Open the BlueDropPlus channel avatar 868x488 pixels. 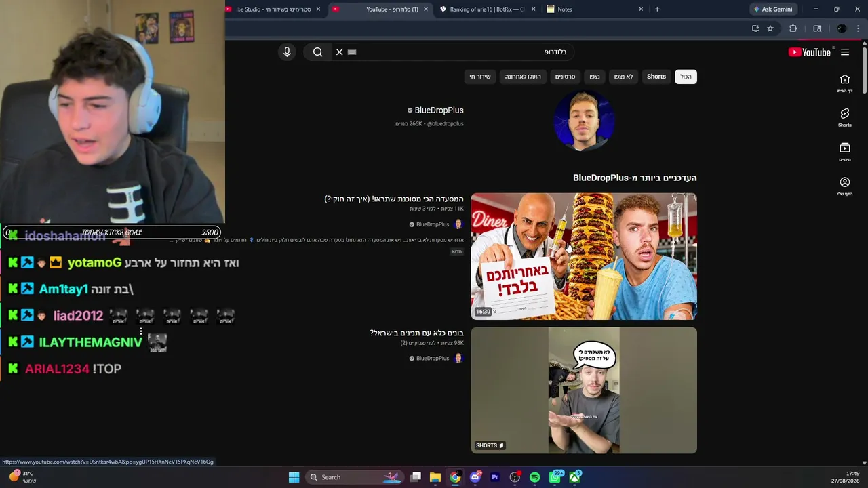(584, 120)
